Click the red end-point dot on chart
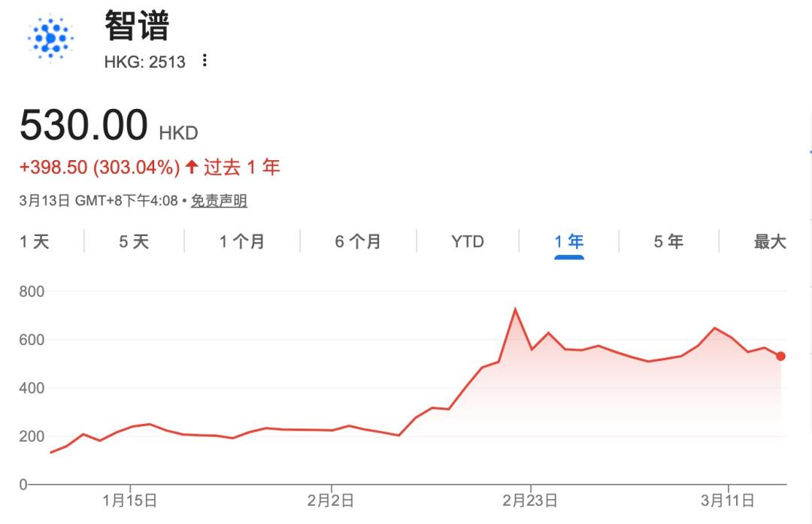 point(780,356)
